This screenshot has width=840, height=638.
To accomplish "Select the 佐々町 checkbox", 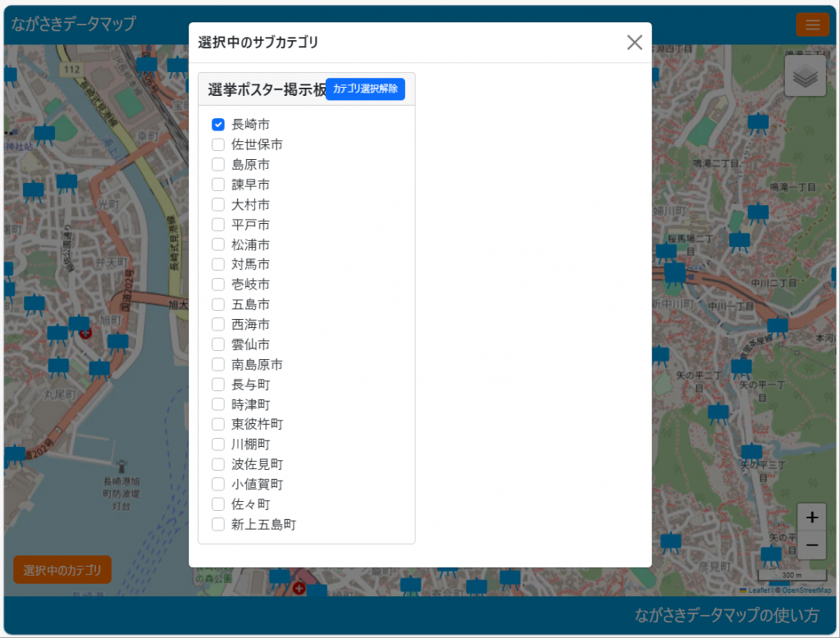I will coord(218,504).
